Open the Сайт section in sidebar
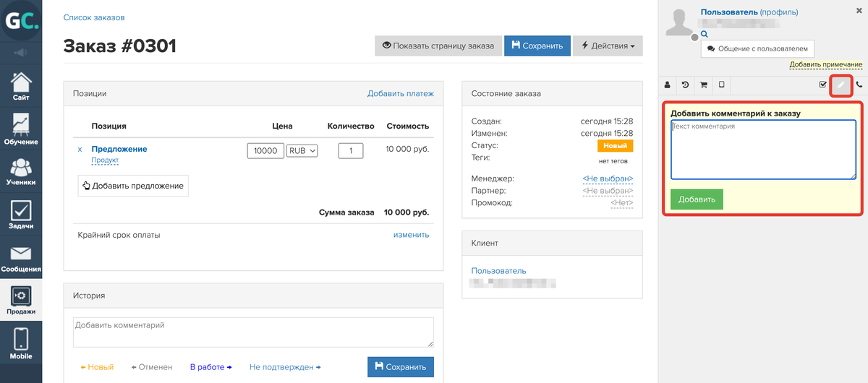 [21, 85]
